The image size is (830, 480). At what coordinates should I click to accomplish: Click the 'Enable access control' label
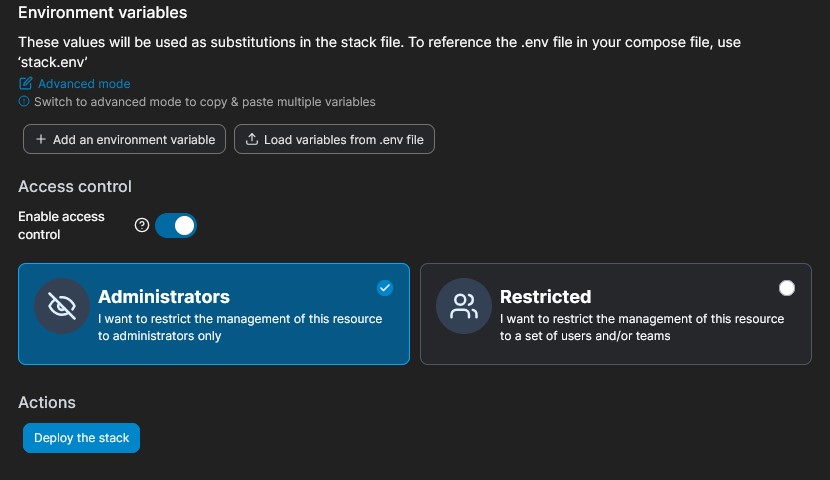click(x=61, y=225)
